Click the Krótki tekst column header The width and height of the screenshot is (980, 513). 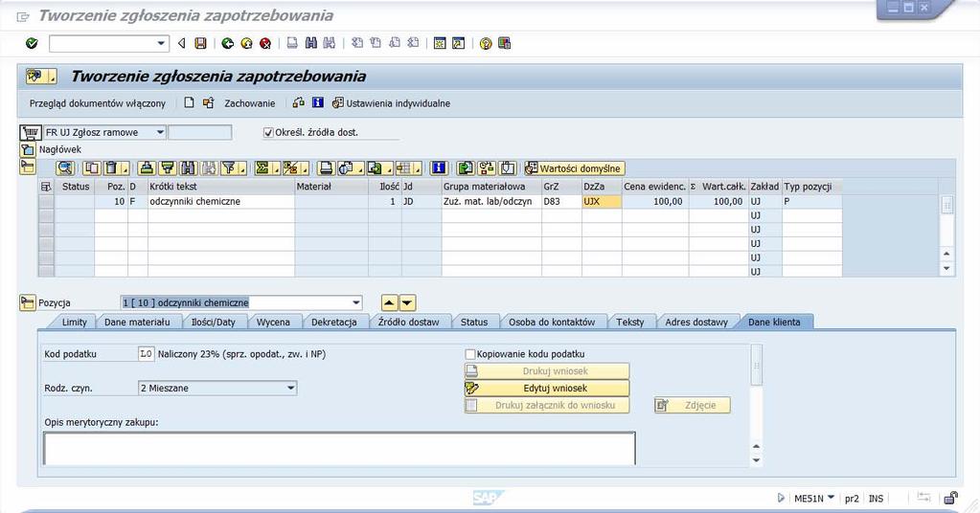tap(220, 186)
